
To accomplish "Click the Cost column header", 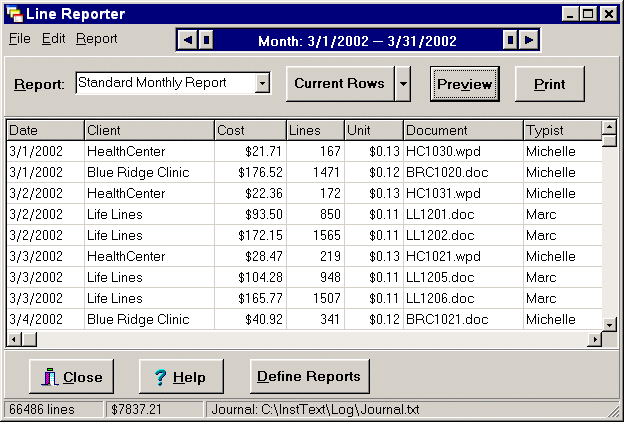I will [250, 131].
